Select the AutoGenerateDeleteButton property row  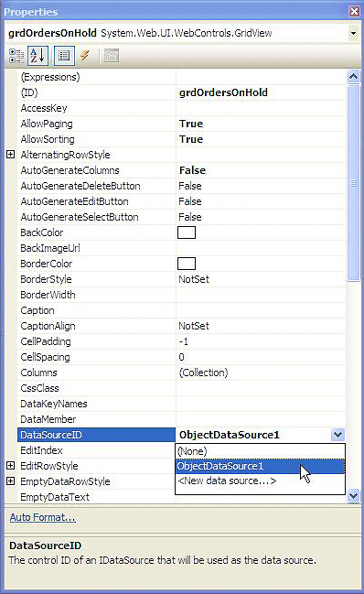(x=181, y=186)
